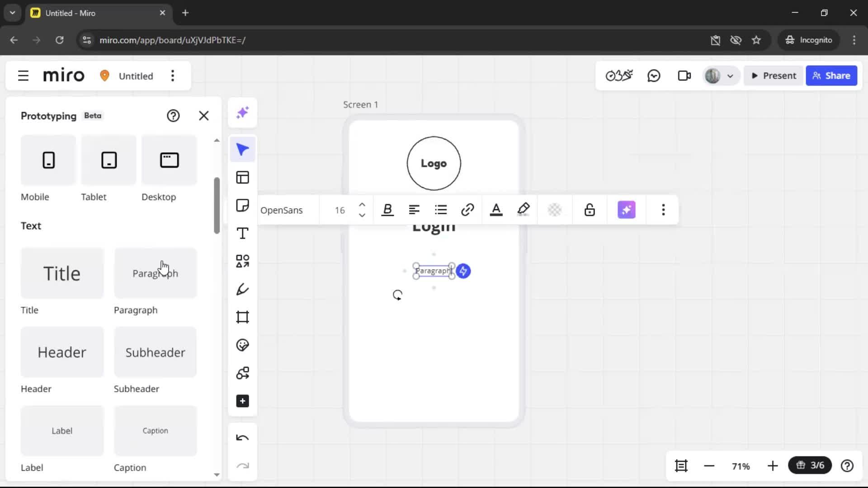
Task: Open the hamburger main menu
Action: (23, 76)
